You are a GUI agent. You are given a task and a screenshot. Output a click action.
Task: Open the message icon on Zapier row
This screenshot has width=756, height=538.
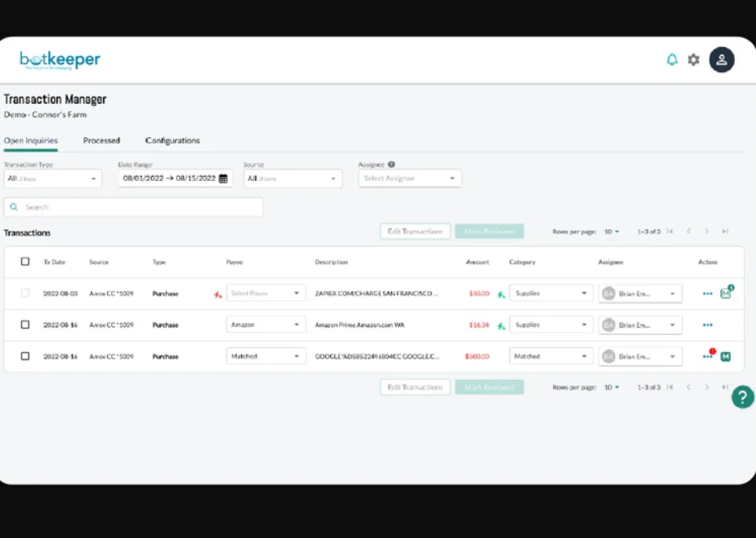pos(726,292)
